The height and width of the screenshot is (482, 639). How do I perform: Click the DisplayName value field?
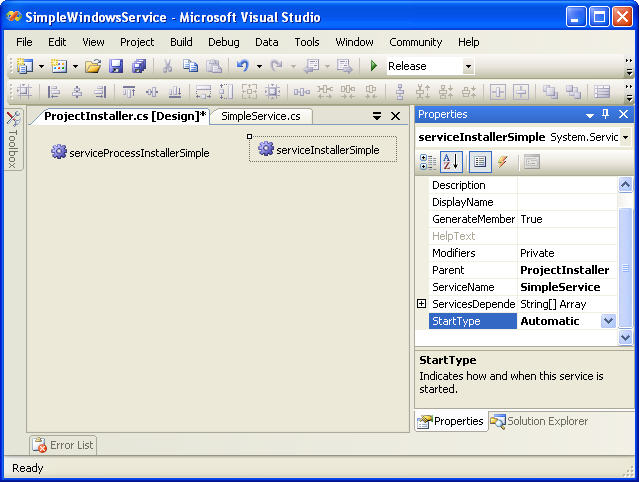pyautogui.click(x=567, y=202)
